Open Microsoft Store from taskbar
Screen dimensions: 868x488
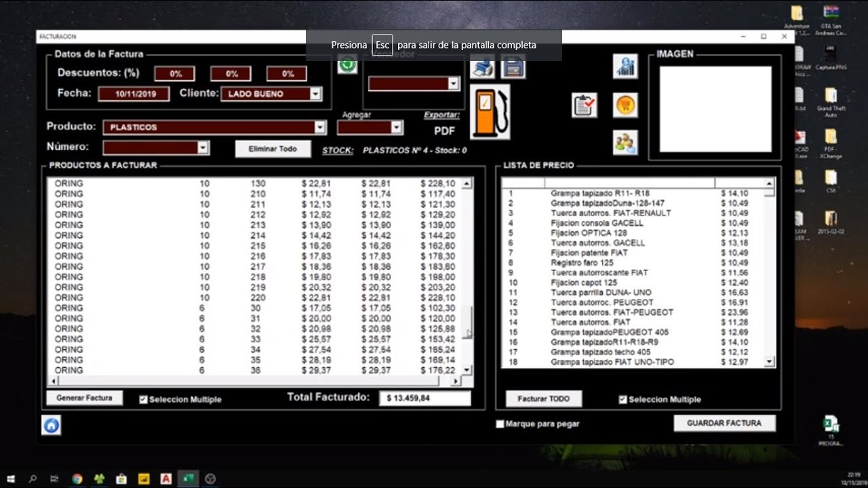point(121,479)
